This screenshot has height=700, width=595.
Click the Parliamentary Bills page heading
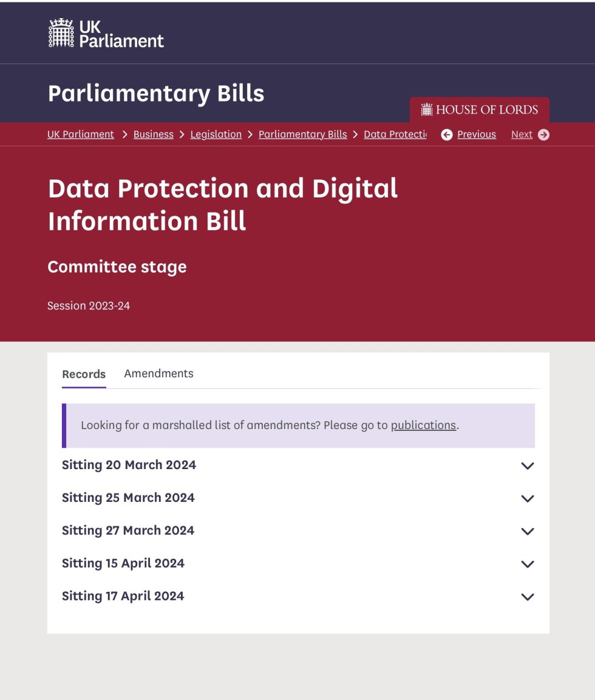tap(156, 94)
